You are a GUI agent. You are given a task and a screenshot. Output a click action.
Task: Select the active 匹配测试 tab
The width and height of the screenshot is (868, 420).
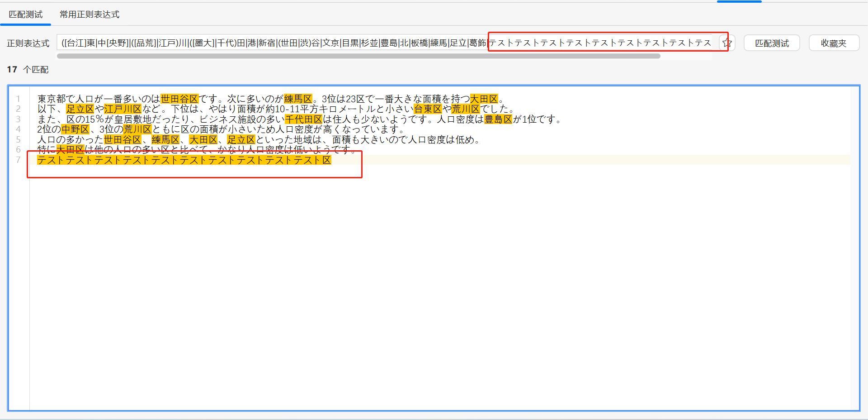pos(25,14)
